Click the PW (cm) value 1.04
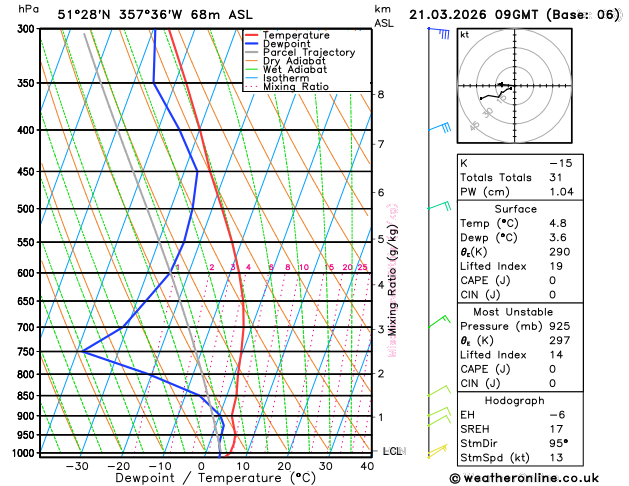 (x=561, y=192)
